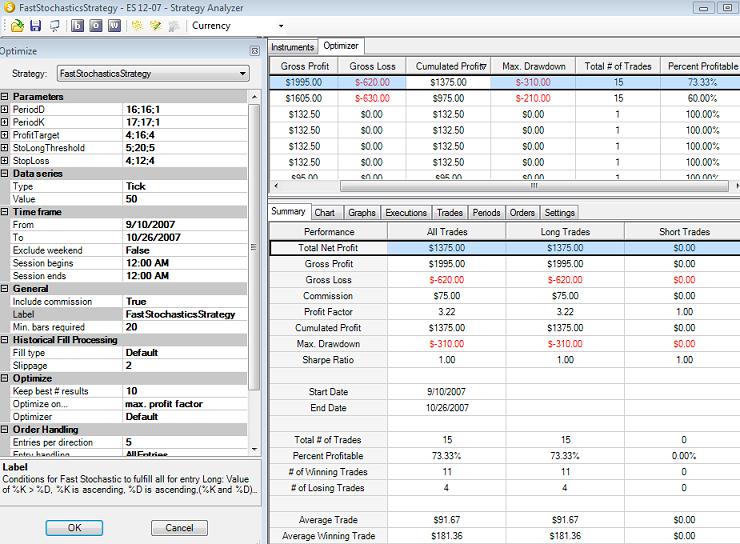
Task: Click the 'w' walk forward toolbar button
Action: click(114, 25)
